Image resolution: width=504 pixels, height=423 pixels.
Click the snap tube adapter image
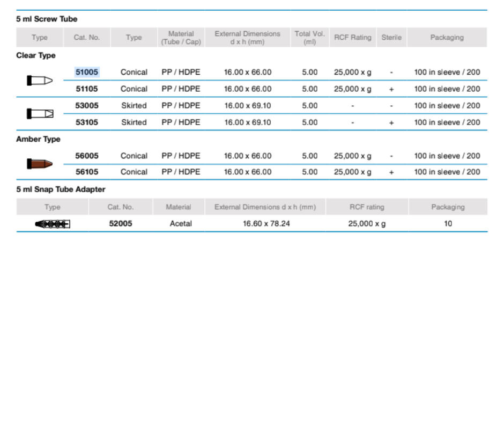[53, 224]
